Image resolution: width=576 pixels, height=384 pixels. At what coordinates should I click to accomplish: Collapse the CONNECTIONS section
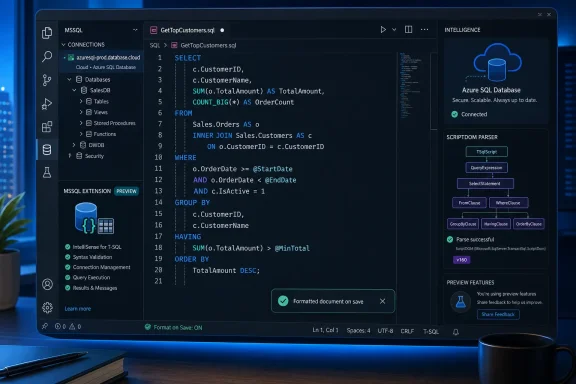click(83, 44)
